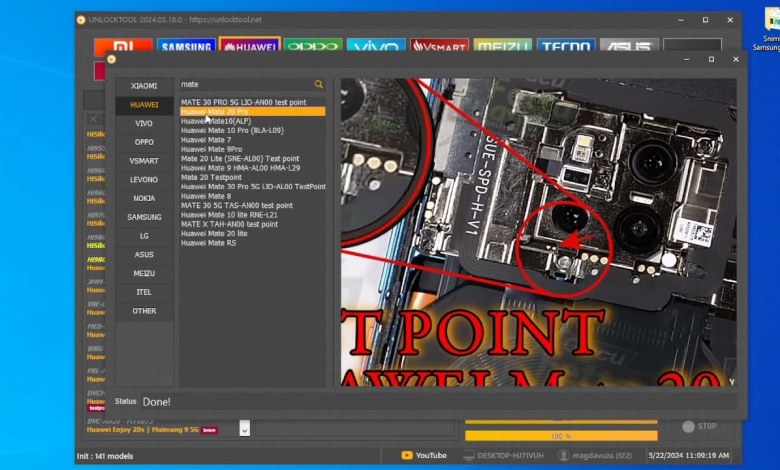Switch to SAMSUNG in the brand sidebar
Screen dimensions: 780x470
144,217
